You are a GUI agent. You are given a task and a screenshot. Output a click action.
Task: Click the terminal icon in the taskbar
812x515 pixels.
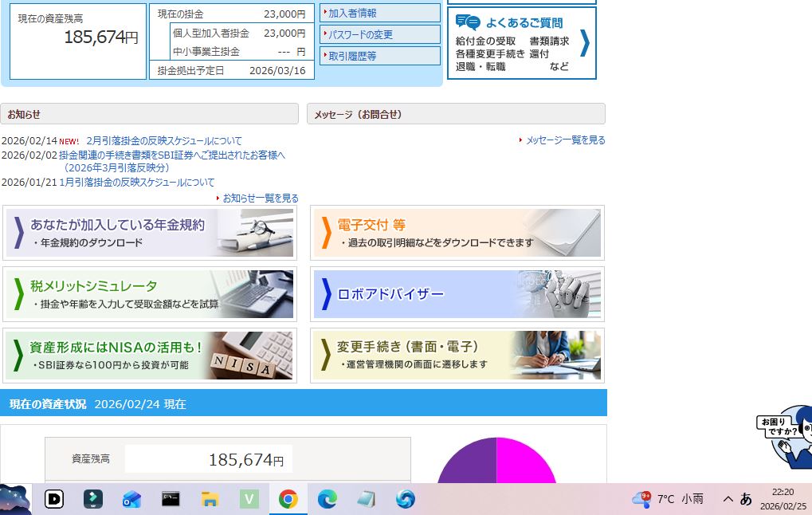pos(171,499)
